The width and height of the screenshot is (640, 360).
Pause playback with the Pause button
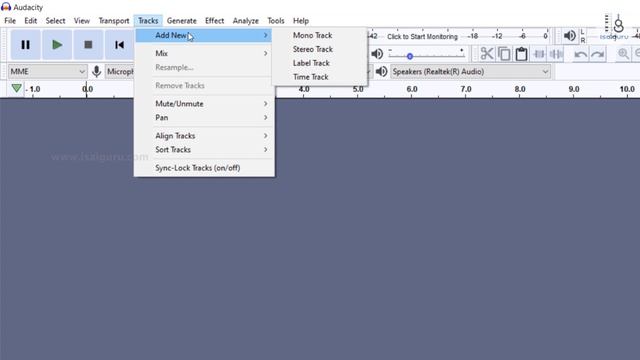point(25,44)
